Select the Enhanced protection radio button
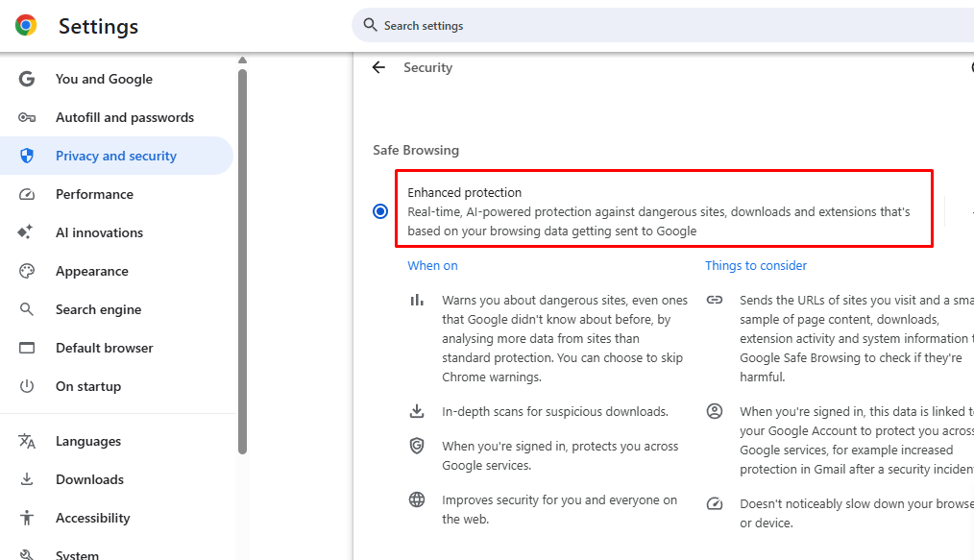The height and width of the screenshot is (560, 974). click(x=380, y=211)
